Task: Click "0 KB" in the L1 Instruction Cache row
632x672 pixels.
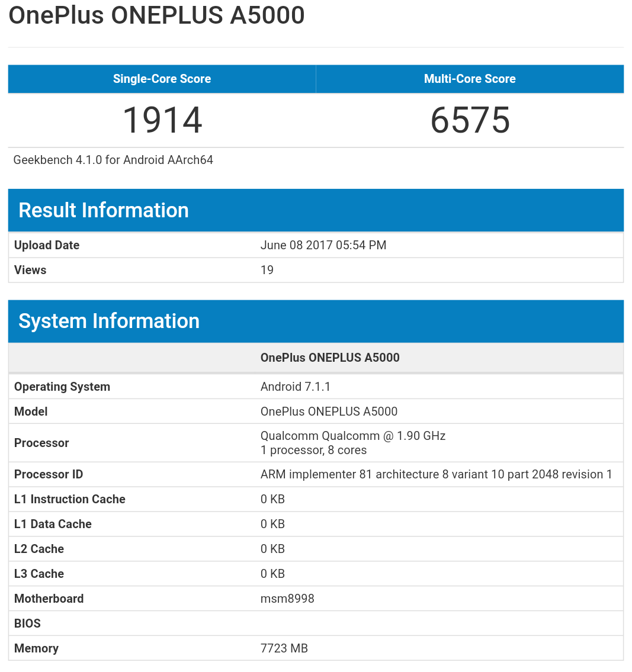Action: [272, 499]
